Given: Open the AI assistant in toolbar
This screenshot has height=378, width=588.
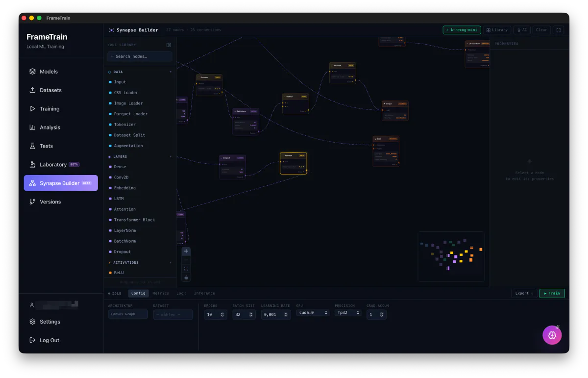Looking at the screenshot, I should 522,30.
